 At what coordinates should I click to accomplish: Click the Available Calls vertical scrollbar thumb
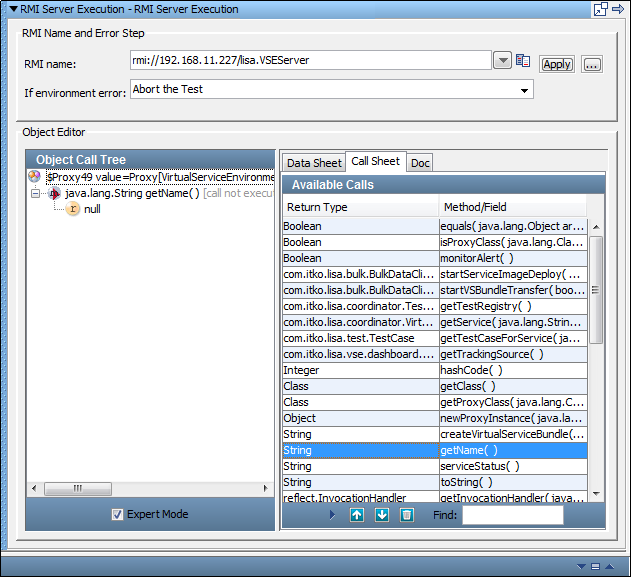(596, 290)
